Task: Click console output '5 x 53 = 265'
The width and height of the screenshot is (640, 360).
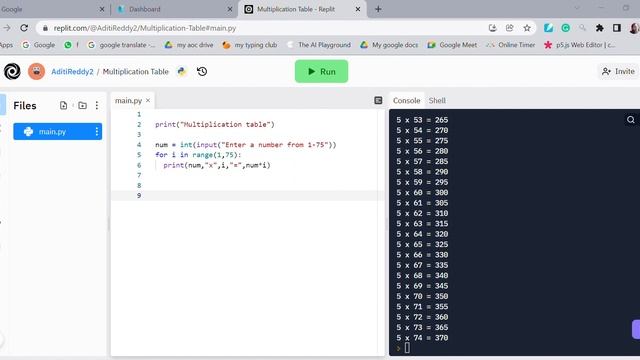Action: point(422,120)
